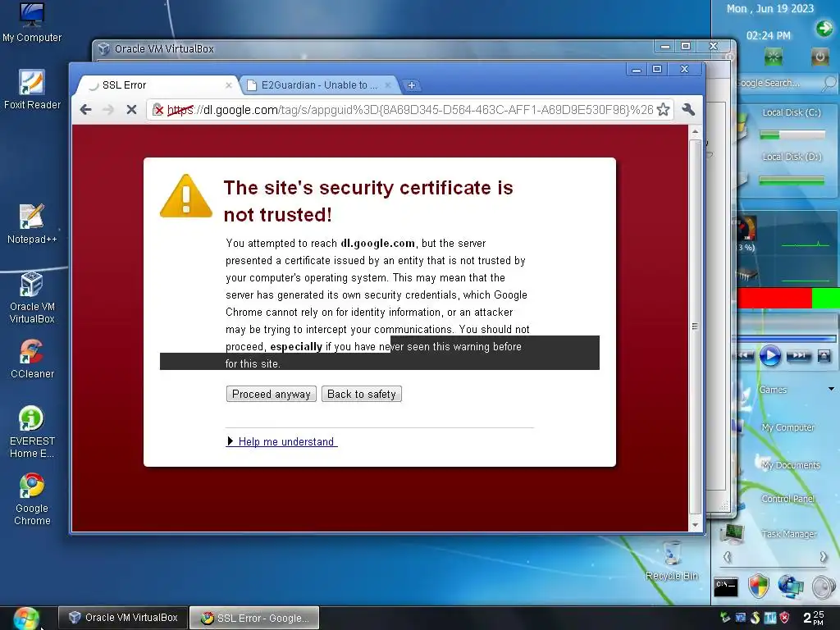840x630 pixels.
Task: Switch to E2Guardian - Unable to tab
Action: pos(318,85)
